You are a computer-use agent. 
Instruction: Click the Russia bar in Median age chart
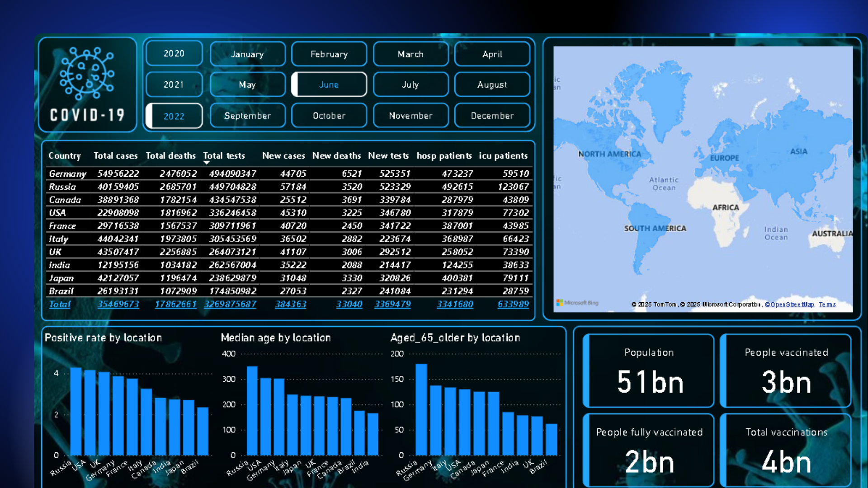[252, 410]
